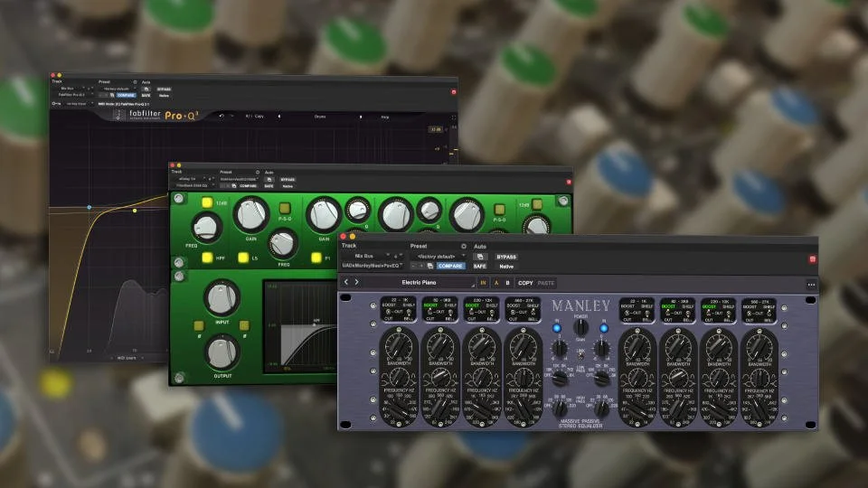
Task: Open the factory default preset dropdown in Manley window
Action: point(439,256)
